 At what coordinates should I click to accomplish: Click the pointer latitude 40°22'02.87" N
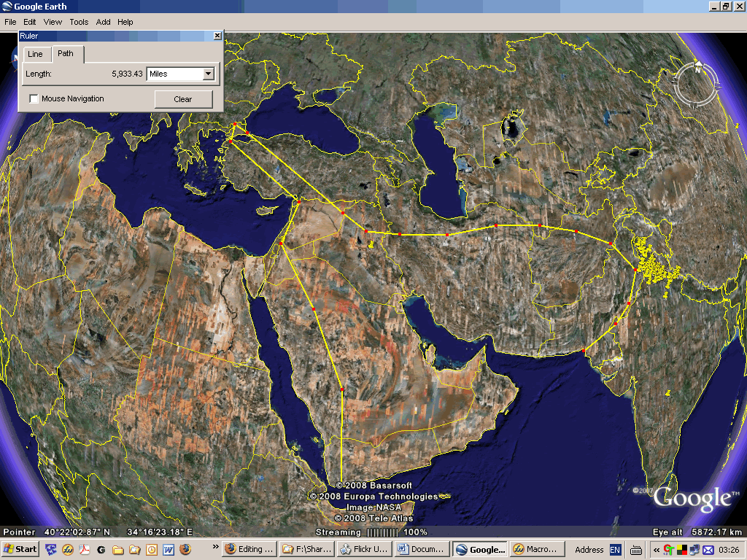(77, 532)
